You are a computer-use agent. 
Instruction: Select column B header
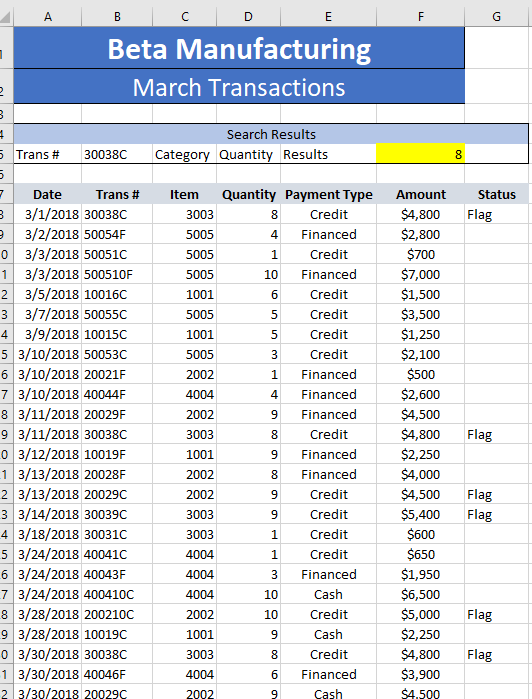117,17
